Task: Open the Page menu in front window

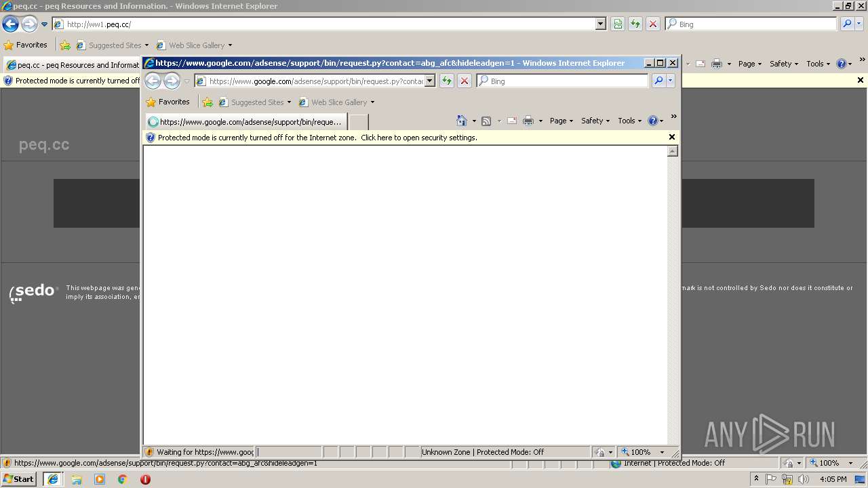Action: pos(561,121)
